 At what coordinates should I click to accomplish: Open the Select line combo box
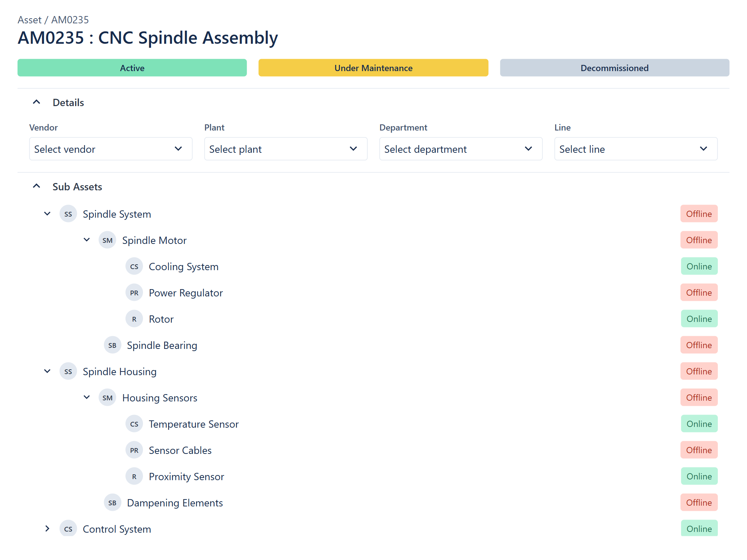(x=636, y=149)
